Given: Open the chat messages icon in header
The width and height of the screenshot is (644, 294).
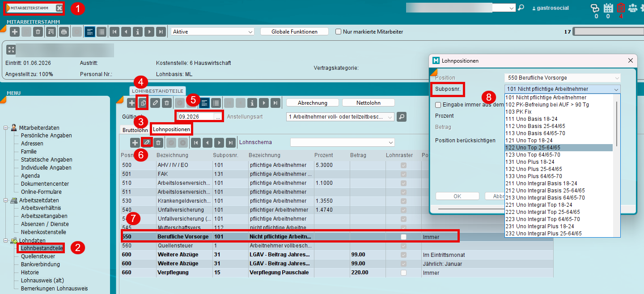Looking at the screenshot, I should click(x=595, y=8).
